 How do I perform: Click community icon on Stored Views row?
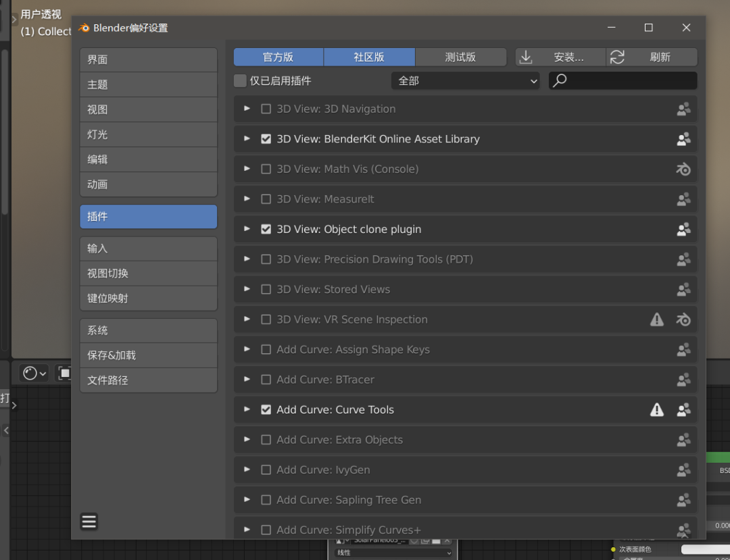click(x=683, y=289)
